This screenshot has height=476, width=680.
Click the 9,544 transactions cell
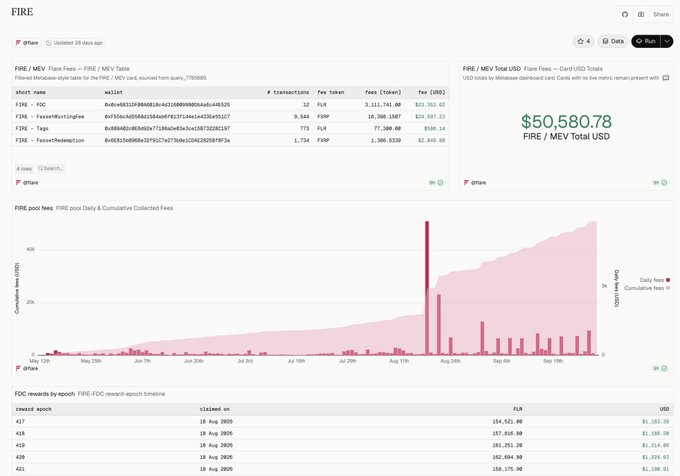coord(301,117)
